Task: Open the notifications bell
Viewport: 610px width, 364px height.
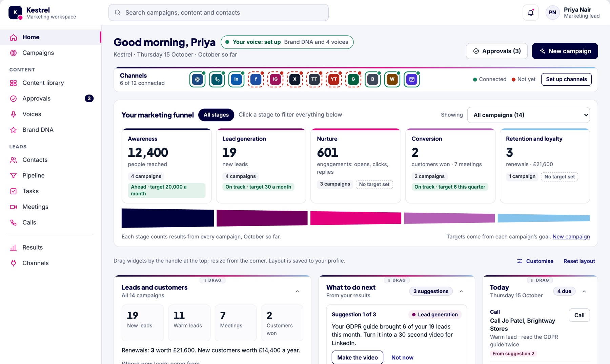Action: [530, 13]
